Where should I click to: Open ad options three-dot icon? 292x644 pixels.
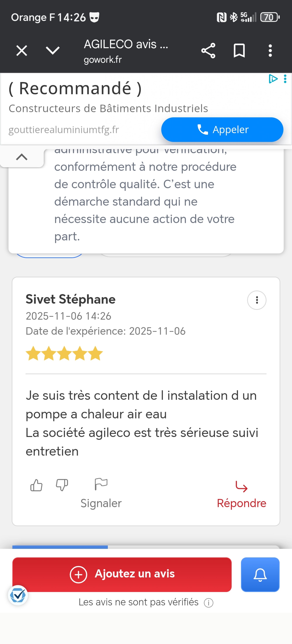tap(285, 79)
